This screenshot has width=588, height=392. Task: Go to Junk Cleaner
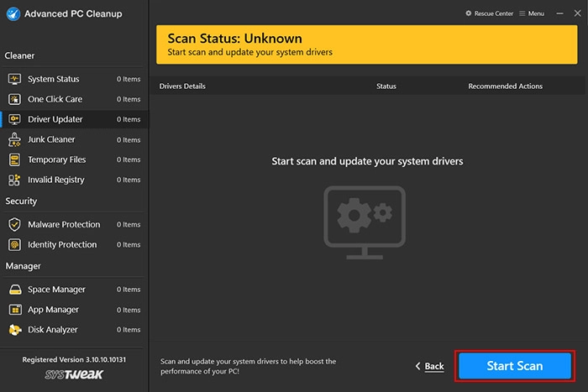[x=74, y=139]
